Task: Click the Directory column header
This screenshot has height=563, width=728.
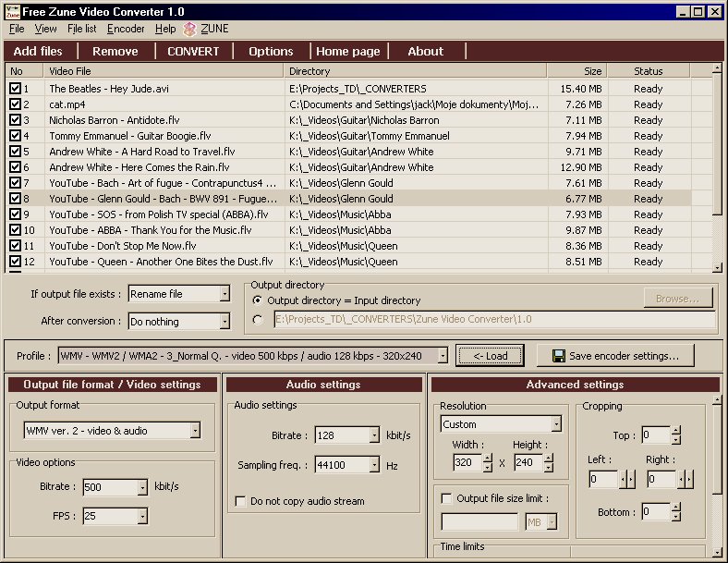Action: (416, 71)
